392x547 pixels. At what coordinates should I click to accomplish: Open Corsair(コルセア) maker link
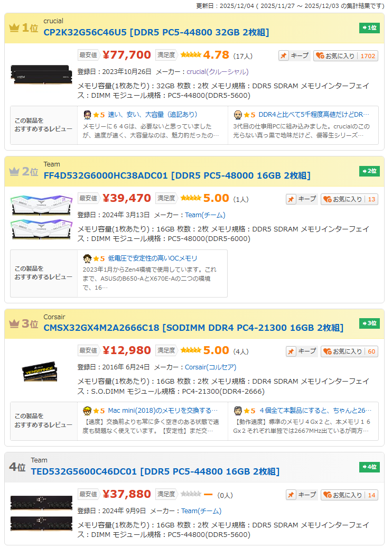210,367
